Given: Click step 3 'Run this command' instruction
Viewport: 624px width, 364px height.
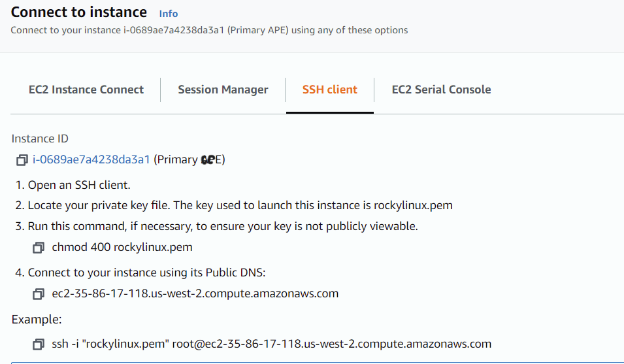Looking at the screenshot, I should [216, 226].
